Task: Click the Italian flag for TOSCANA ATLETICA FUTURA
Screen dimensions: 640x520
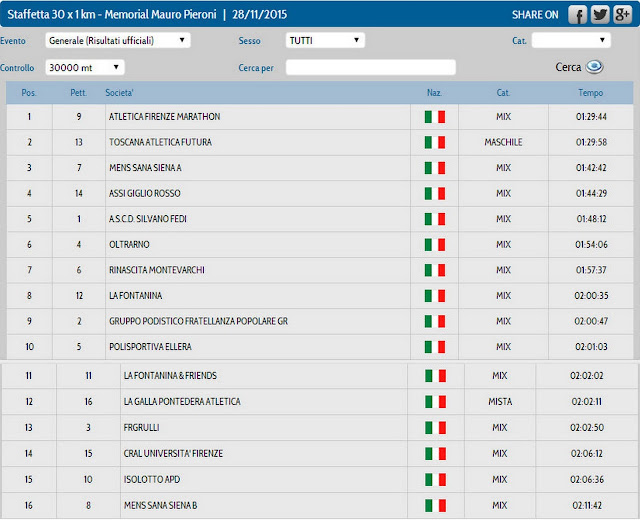Action: pyautogui.click(x=435, y=142)
